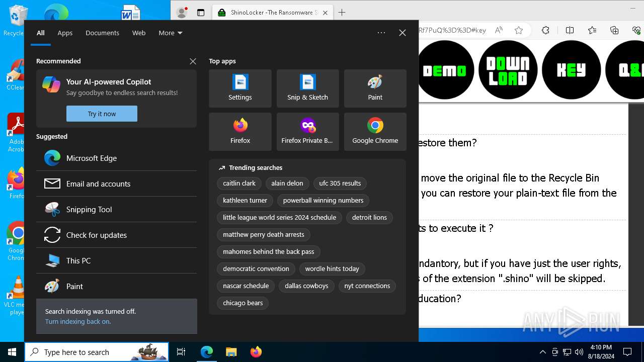The width and height of the screenshot is (644, 362).
Task: Switch to the Web search tab
Action: (x=139, y=33)
